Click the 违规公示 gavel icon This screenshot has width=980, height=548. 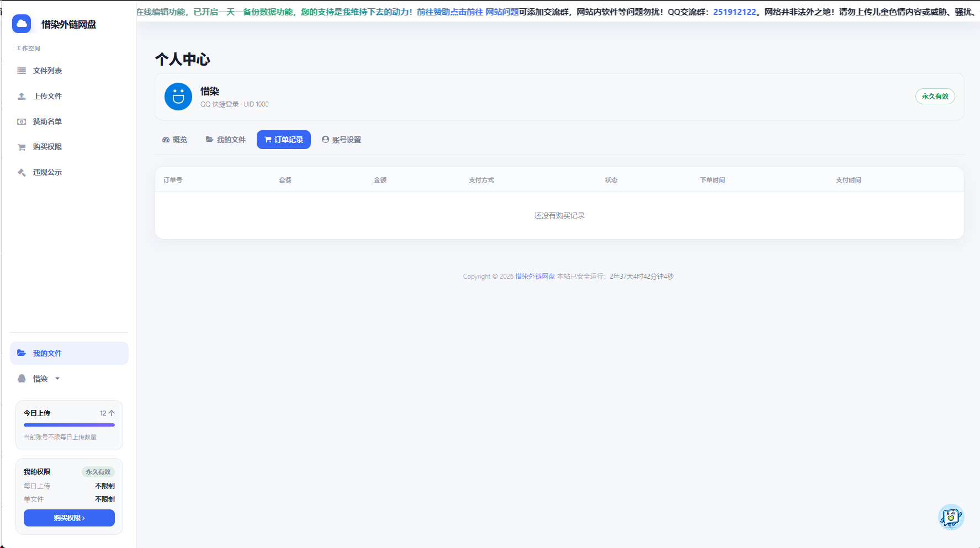[22, 172]
